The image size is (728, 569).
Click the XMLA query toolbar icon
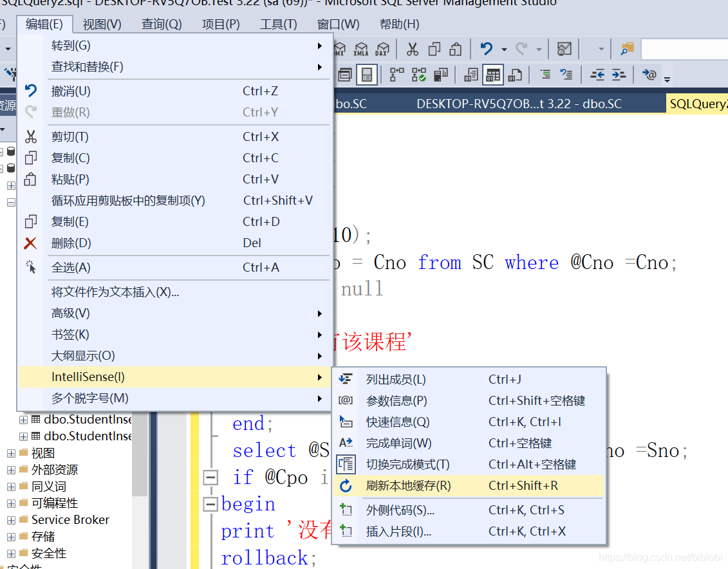tap(360, 49)
